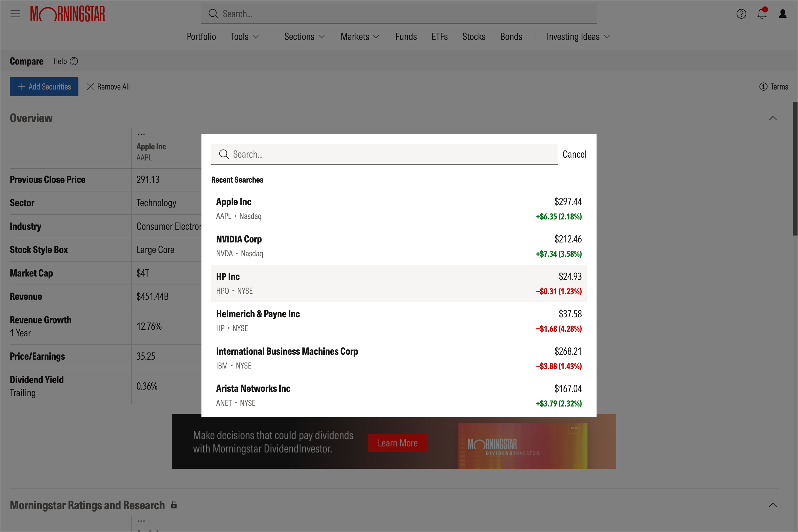The image size is (798, 532).
Task: Expand the Markets dropdown menu
Action: click(x=360, y=37)
